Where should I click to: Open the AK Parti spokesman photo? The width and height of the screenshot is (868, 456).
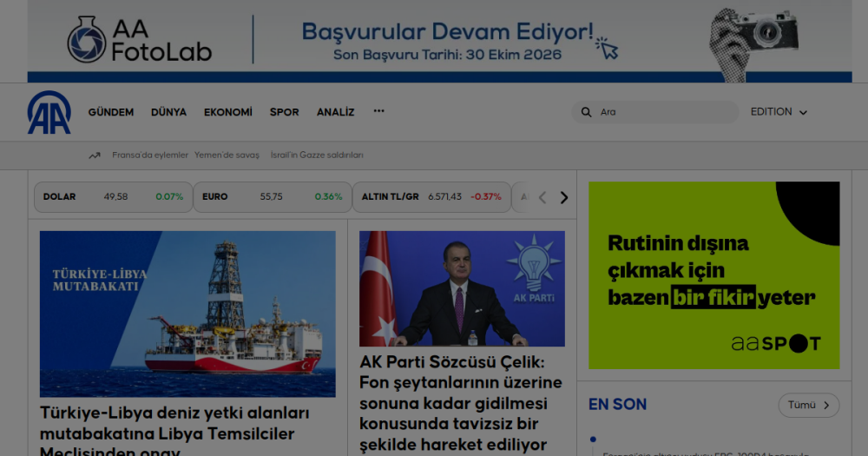tap(462, 288)
